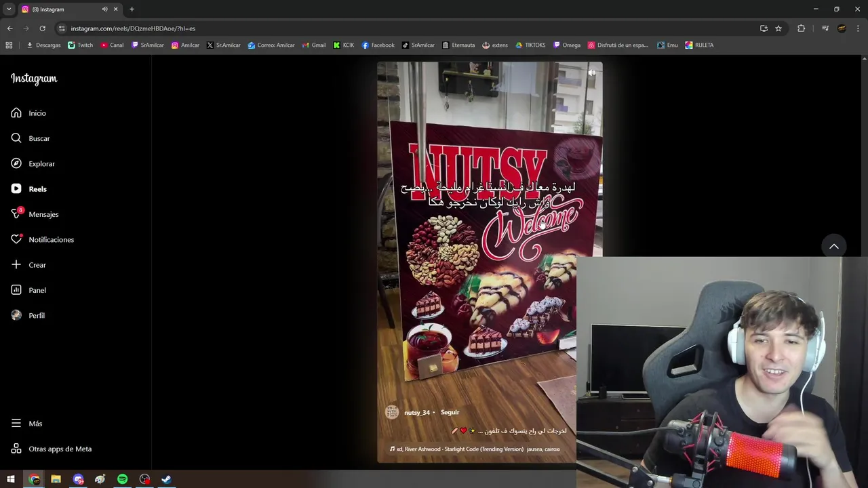Click Crear plus icon
Image resolution: width=868 pixels, height=488 pixels.
(x=16, y=265)
